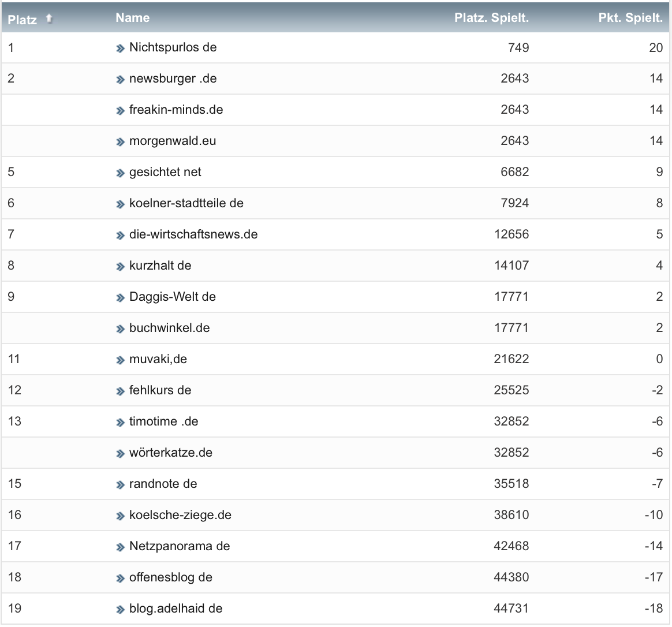The image size is (672, 627).
Task: Select the placement value 25525
Action: click(x=512, y=390)
